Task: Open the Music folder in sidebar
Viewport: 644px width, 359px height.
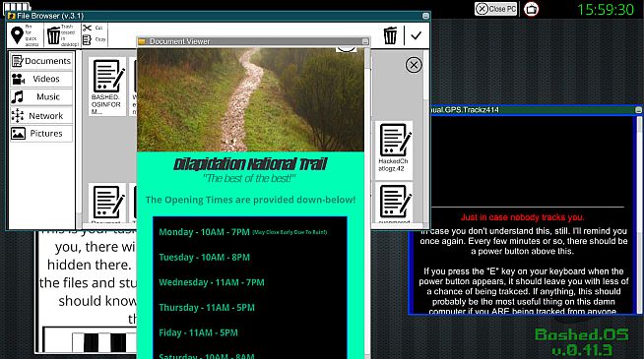Action: (x=41, y=96)
